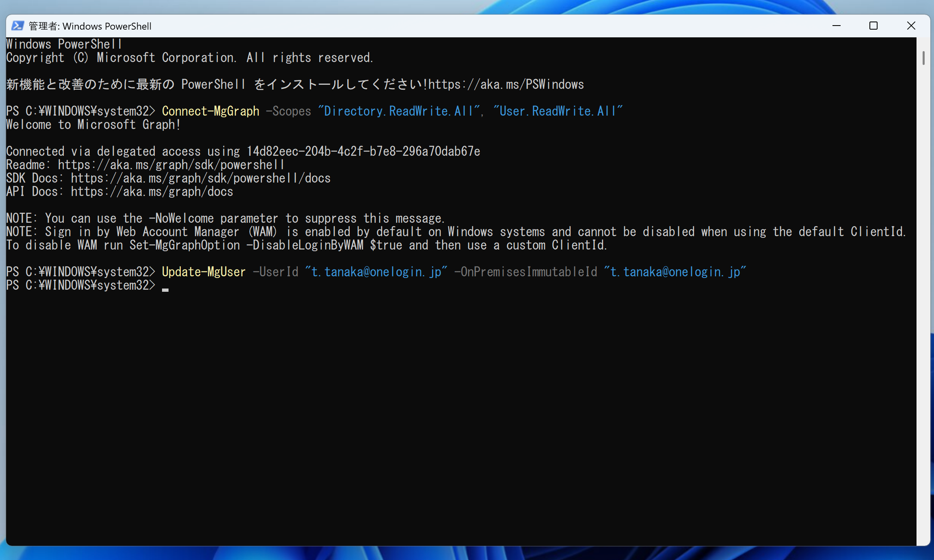The image size is (934, 560).
Task: Close the Windows PowerShell window
Action: [x=911, y=26]
